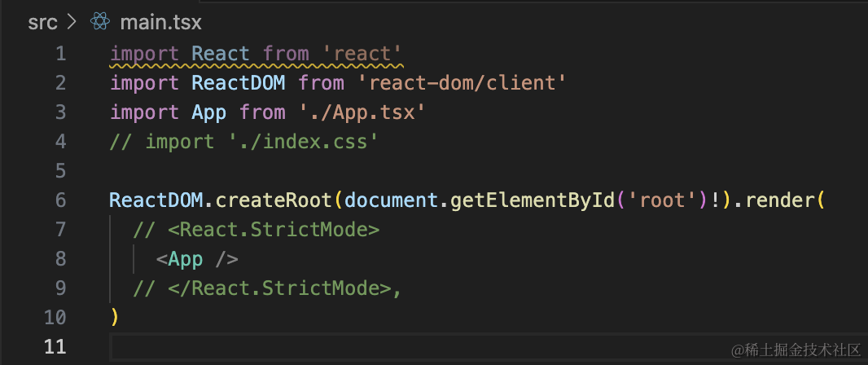
Task: Click the React file icon in breadcrumb
Action: [x=100, y=22]
